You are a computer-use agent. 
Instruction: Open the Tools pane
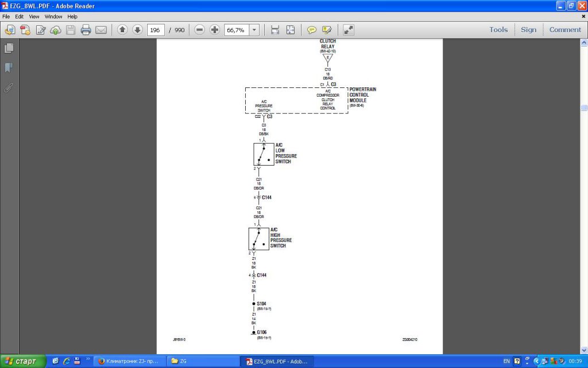tap(498, 30)
